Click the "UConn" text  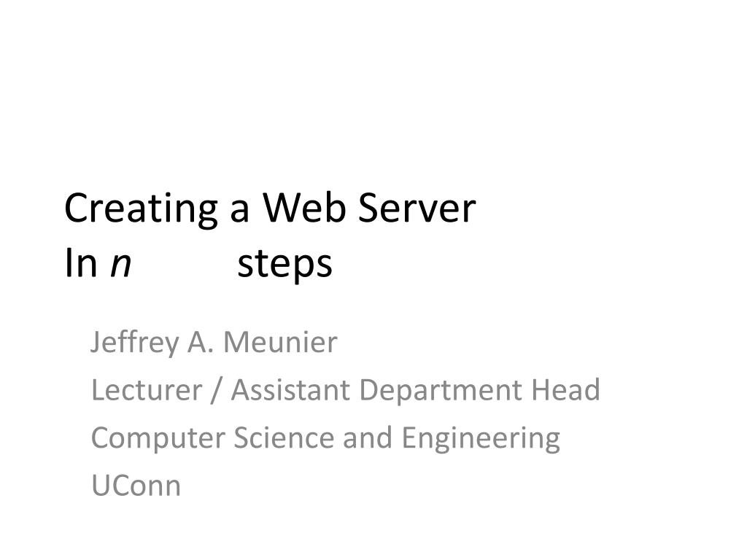coord(136,486)
